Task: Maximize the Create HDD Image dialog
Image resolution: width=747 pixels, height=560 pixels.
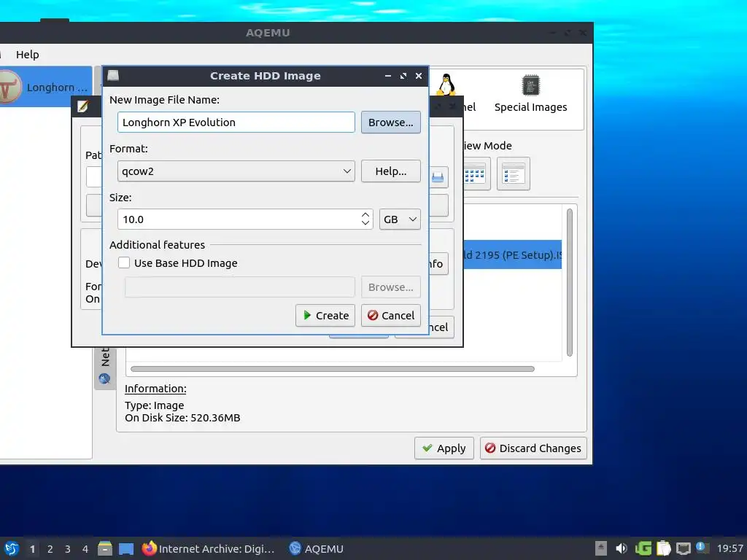Action: coord(403,76)
